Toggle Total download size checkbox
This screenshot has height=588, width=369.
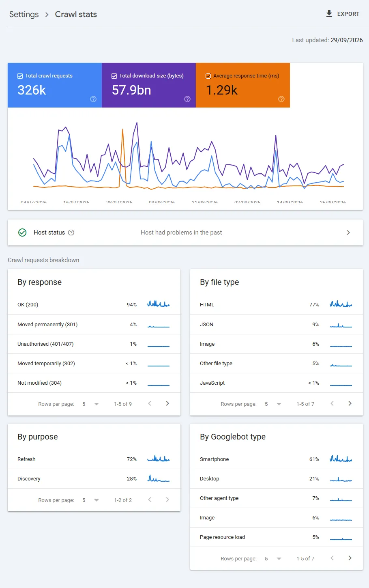114,76
